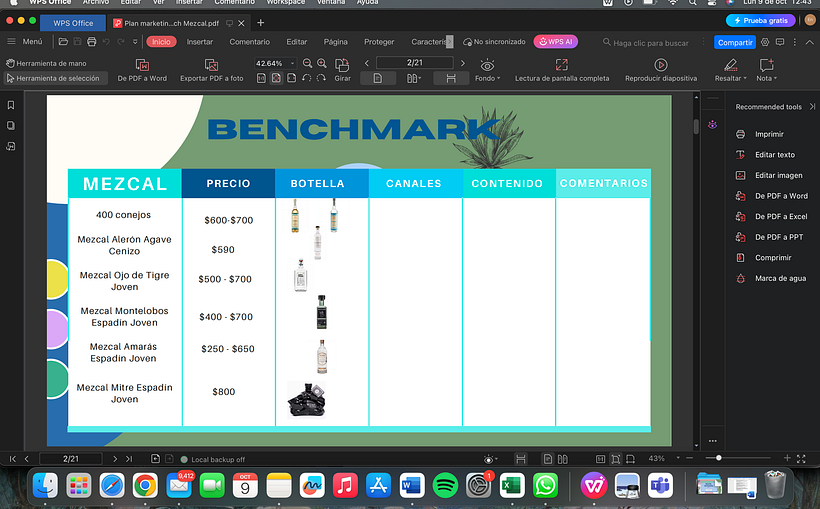Open the zoom percentage 42.64% dropdown
Viewport: 820px width, 509px height.
click(292, 63)
